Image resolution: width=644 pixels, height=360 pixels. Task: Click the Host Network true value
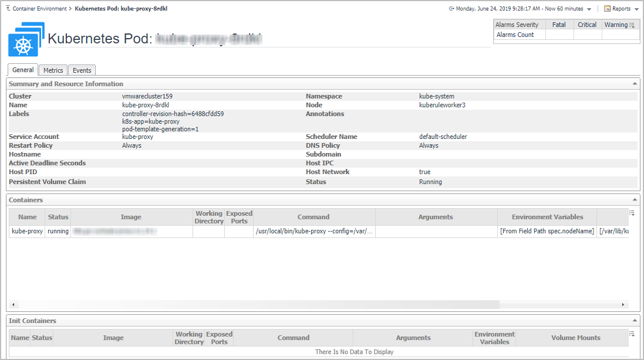point(424,172)
